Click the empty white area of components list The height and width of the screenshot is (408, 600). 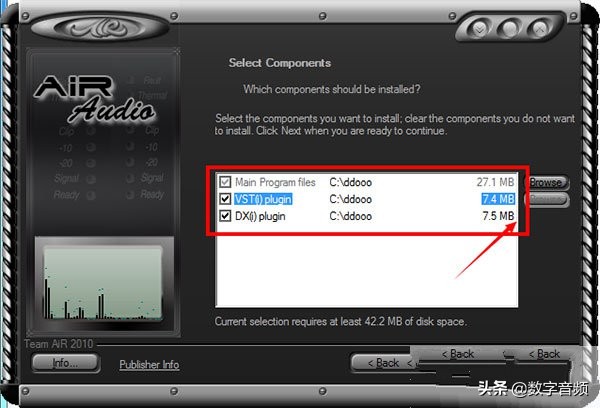click(367, 270)
